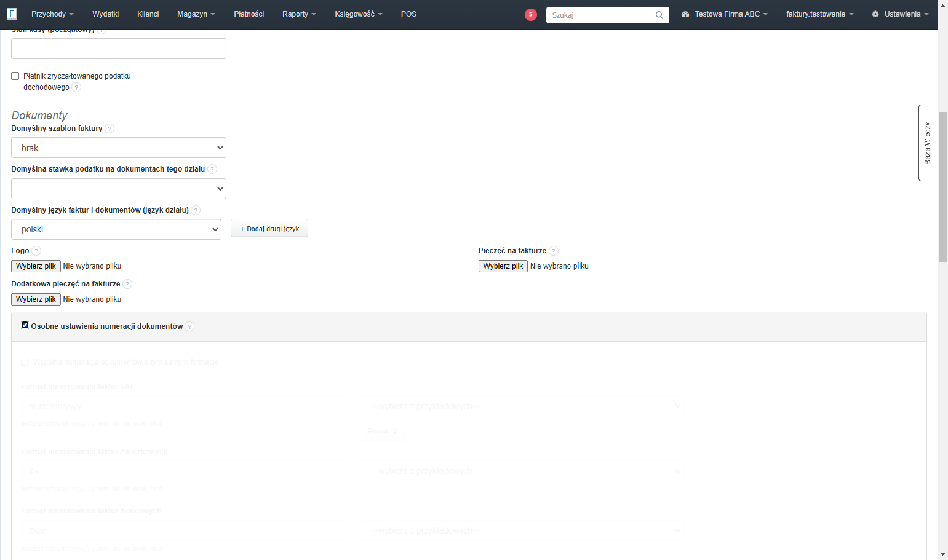Open Domyślna stawka podatku dropdown
The image size is (948, 560).
[119, 189]
